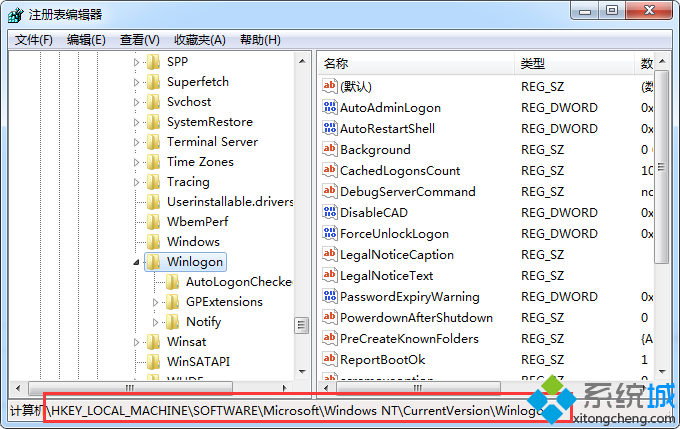The height and width of the screenshot is (429, 680).
Task: Click the (默认) default value icon
Action: [x=330, y=86]
